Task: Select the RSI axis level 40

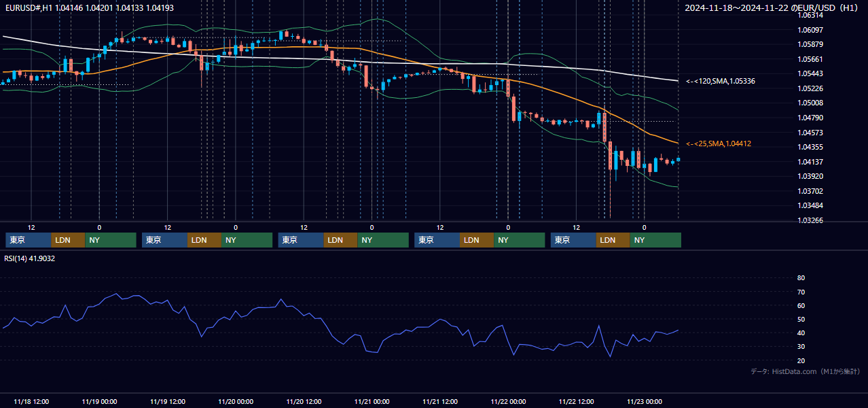Action: coord(801,333)
